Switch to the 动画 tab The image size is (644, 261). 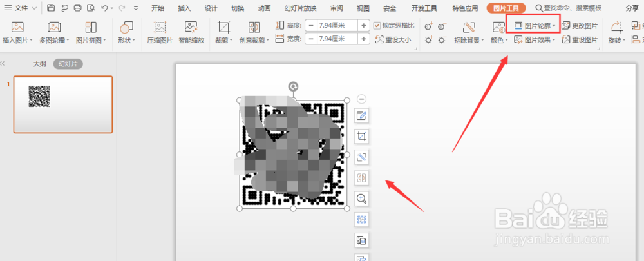coord(264,8)
